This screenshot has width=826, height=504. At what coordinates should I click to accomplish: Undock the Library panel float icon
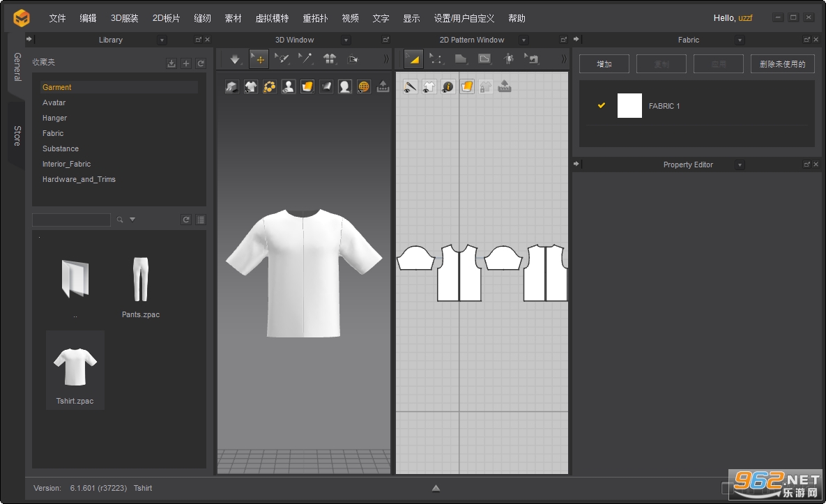198,40
